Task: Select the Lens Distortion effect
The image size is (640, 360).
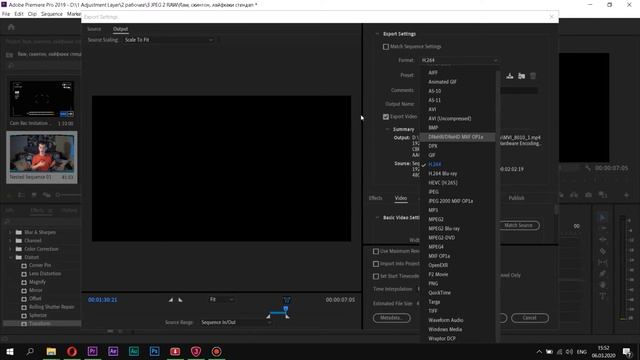Action: pyautogui.click(x=44, y=273)
